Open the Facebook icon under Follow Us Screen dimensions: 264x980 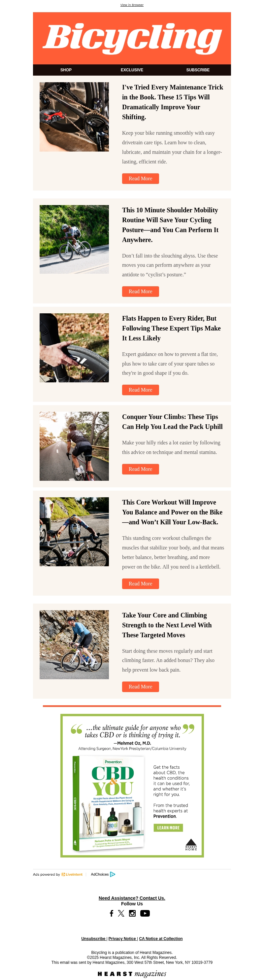point(112,913)
